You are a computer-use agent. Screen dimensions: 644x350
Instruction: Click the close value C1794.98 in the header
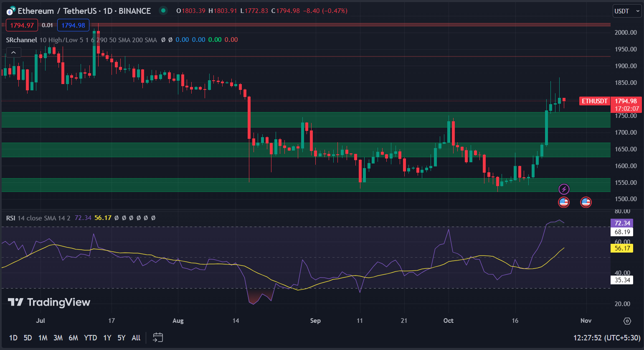(286, 11)
